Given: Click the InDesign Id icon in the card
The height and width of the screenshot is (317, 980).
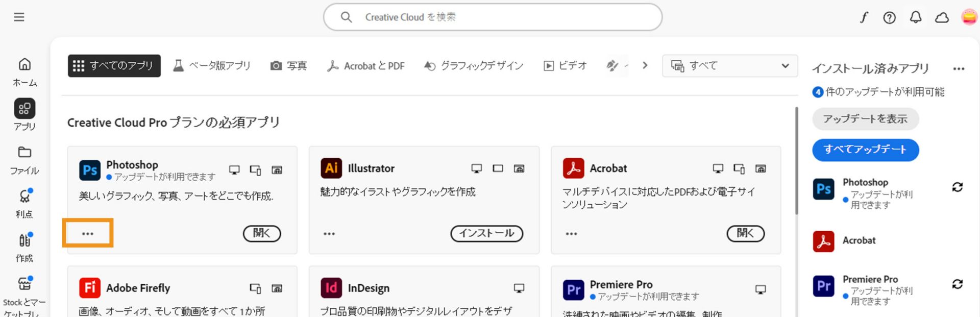Looking at the screenshot, I should [x=331, y=288].
